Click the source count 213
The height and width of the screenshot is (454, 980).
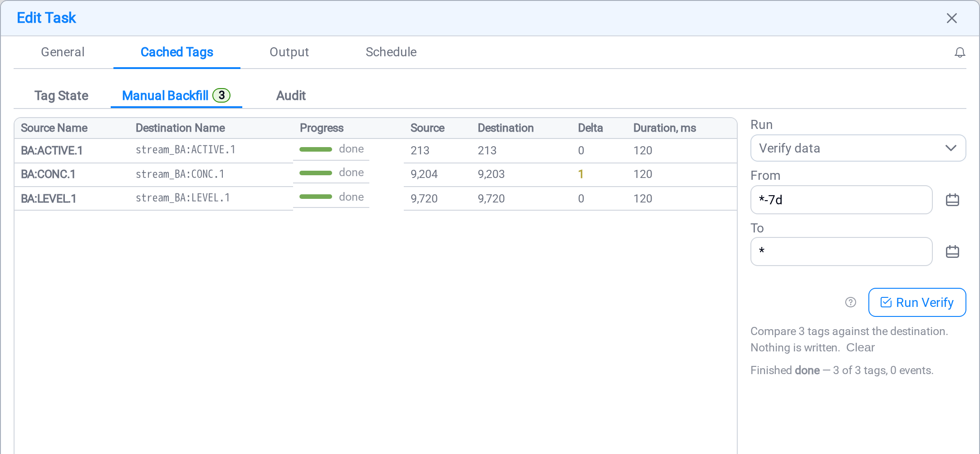click(420, 151)
